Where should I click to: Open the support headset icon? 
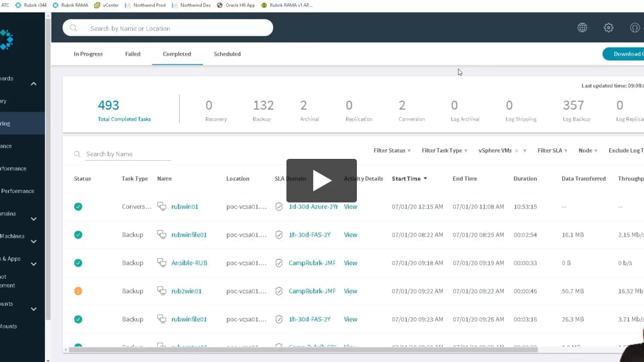[x=635, y=28]
